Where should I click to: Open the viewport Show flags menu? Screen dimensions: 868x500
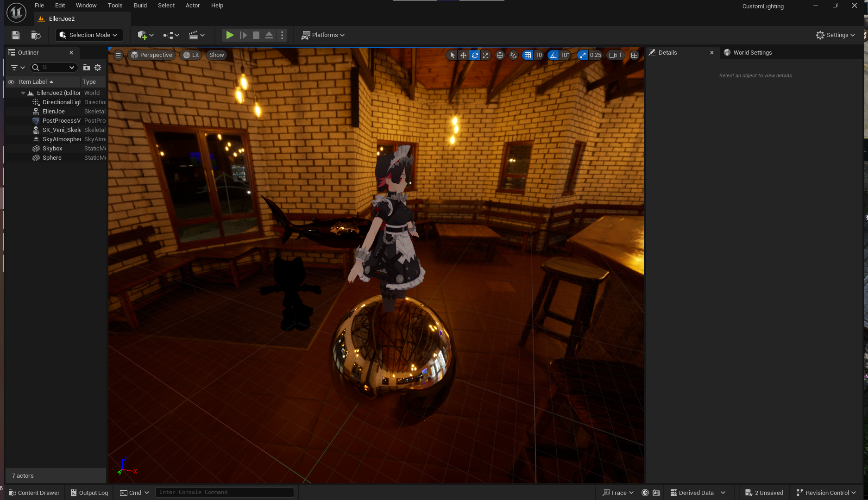click(216, 55)
